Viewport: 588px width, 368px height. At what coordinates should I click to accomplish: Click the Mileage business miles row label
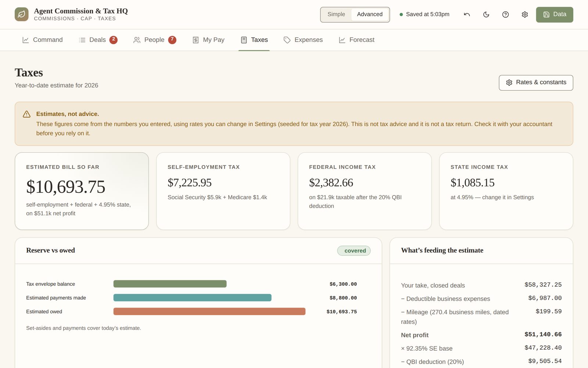(x=455, y=317)
